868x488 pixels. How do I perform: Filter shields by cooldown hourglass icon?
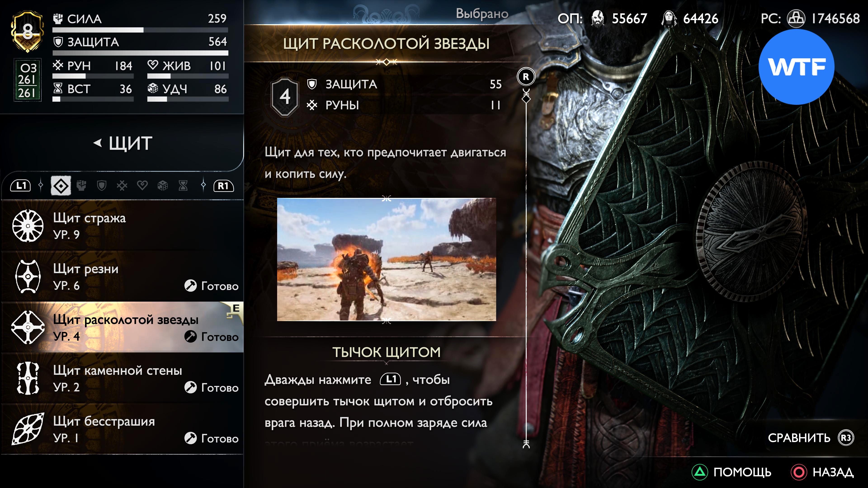click(183, 185)
